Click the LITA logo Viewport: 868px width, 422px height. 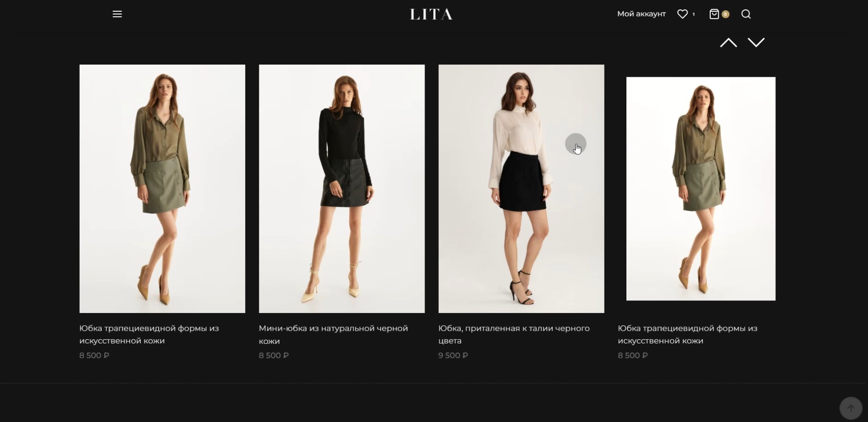click(431, 15)
